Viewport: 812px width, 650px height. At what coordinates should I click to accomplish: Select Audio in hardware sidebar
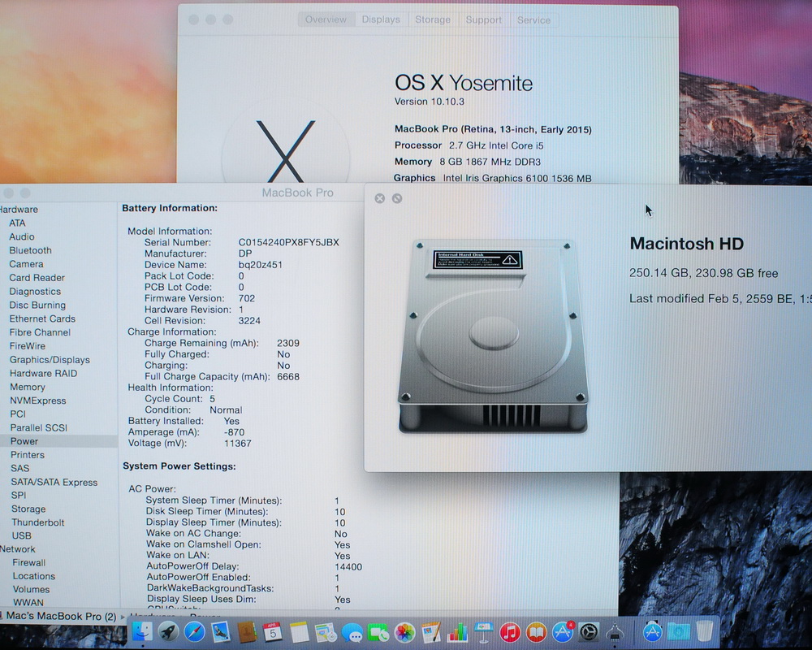click(22, 236)
